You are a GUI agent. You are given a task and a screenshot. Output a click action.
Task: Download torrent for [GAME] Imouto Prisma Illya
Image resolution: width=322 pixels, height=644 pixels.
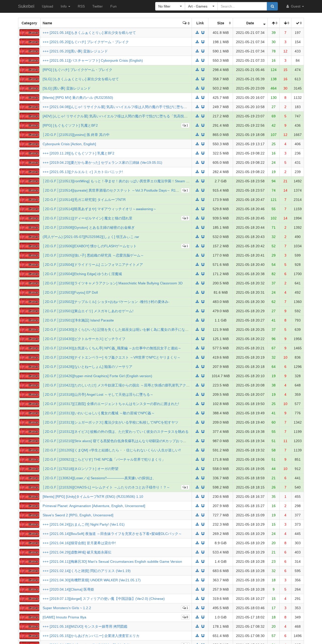click(197, 617)
